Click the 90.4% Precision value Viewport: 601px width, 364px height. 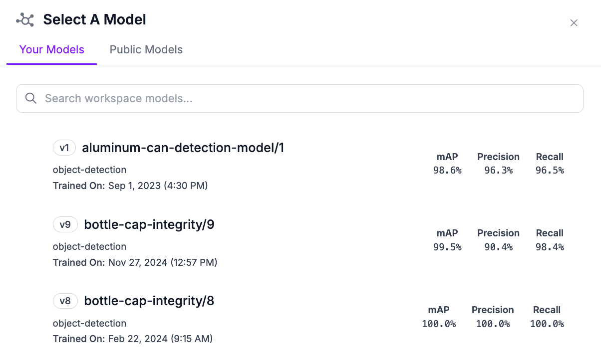click(x=498, y=247)
